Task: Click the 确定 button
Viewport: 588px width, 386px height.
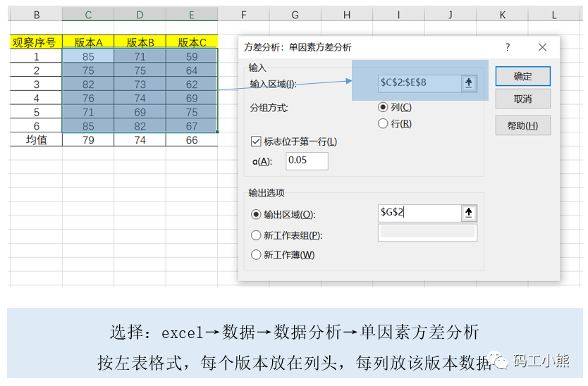Action: pos(522,76)
